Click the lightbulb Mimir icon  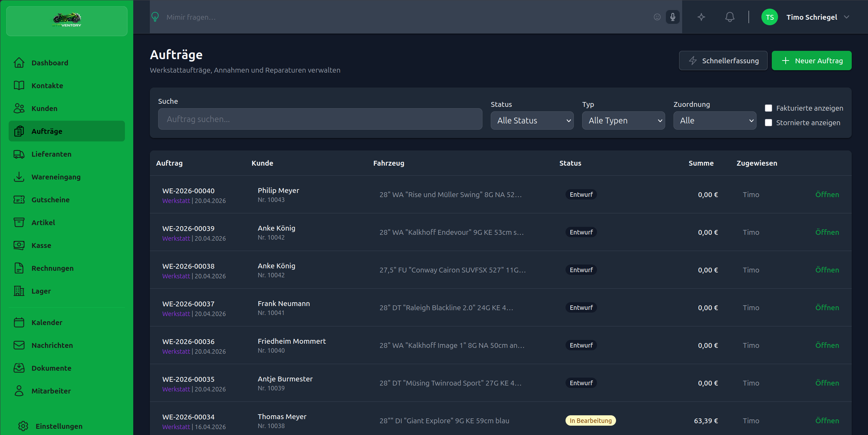pyautogui.click(x=155, y=17)
